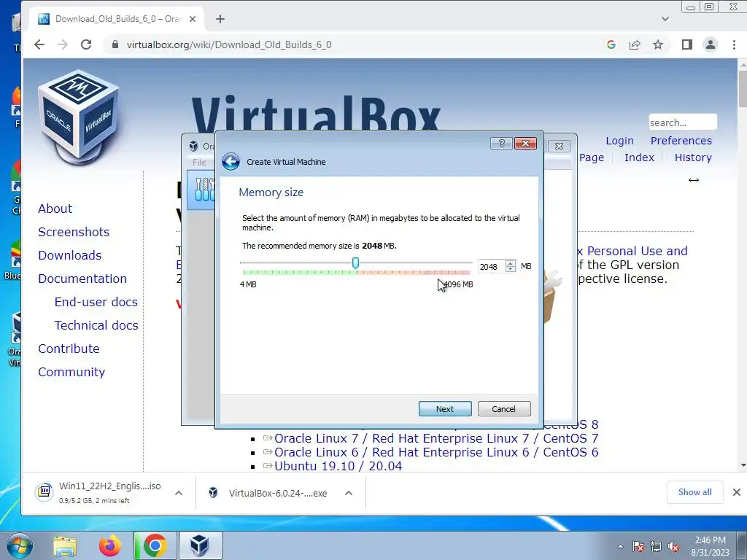Click Show all downloads
747x560 pixels.
[694, 492]
